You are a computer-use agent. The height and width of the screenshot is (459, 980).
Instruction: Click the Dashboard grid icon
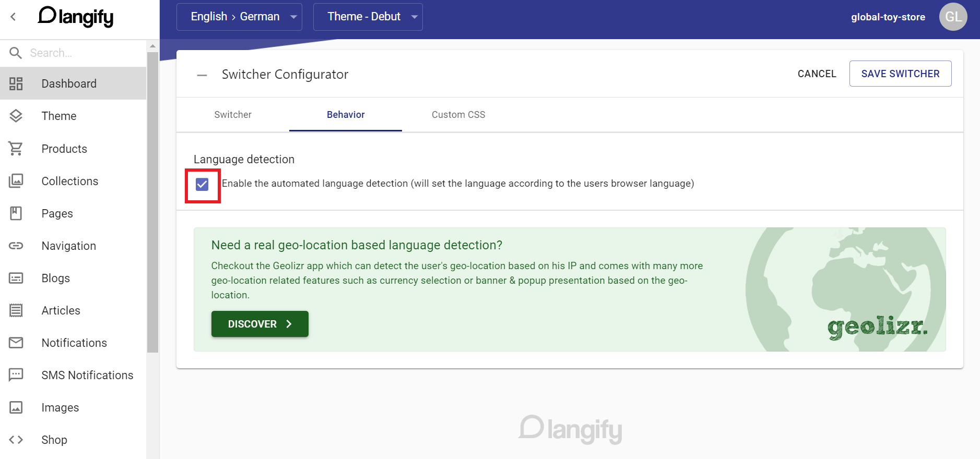(x=16, y=83)
